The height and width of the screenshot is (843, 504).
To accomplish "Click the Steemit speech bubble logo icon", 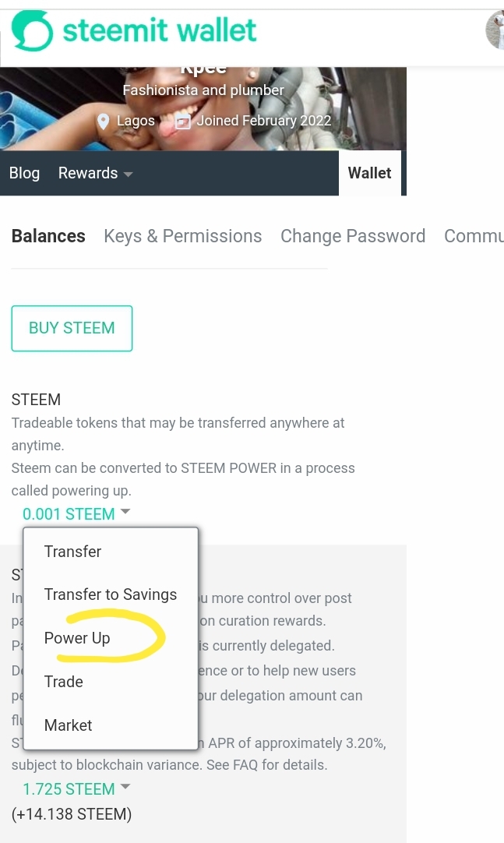I will (x=32, y=30).
